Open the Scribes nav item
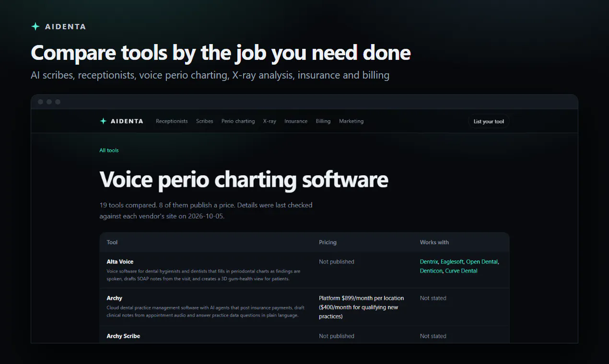The width and height of the screenshot is (609, 364). click(x=204, y=121)
